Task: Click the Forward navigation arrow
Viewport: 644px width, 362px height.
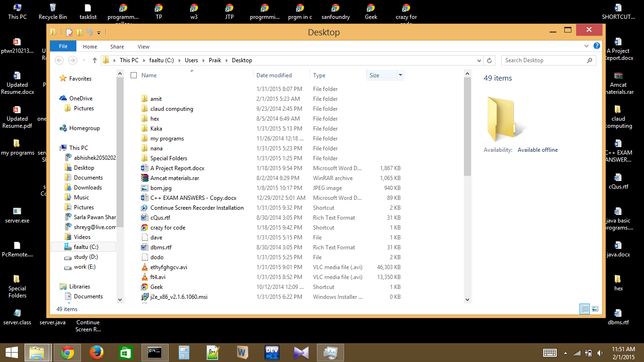Action: coord(73,60)
